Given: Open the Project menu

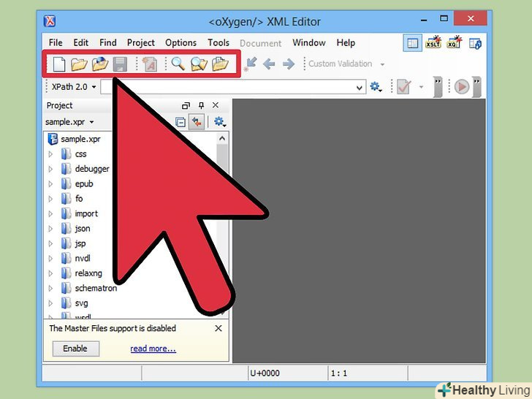Looking at the screenshot, I should [x=141, y=43].
